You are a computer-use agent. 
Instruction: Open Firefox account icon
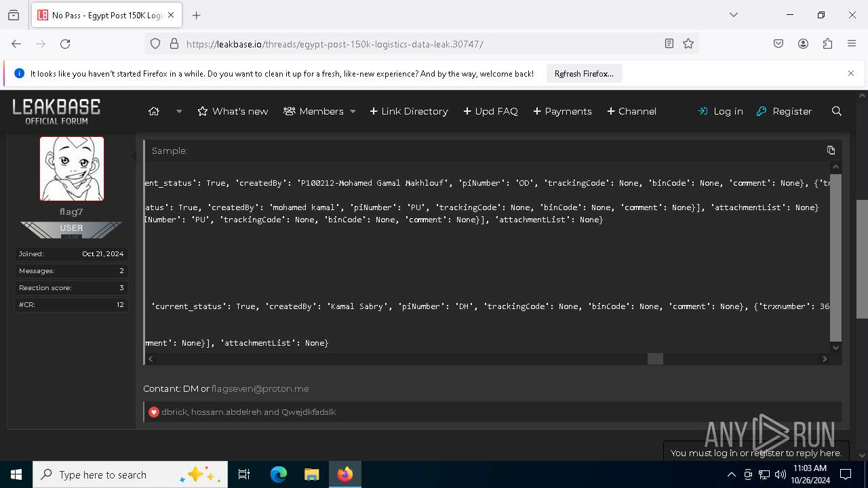[803, 43]
